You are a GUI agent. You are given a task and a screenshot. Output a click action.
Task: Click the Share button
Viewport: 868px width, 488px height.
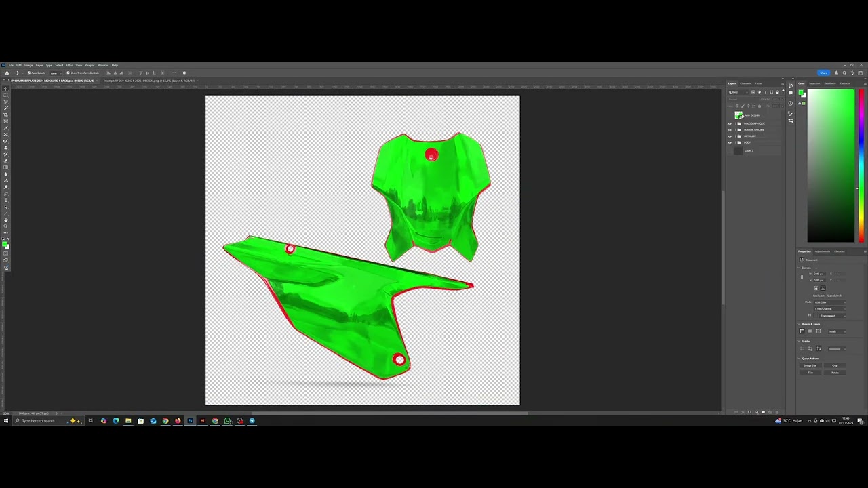pos(824,73)
